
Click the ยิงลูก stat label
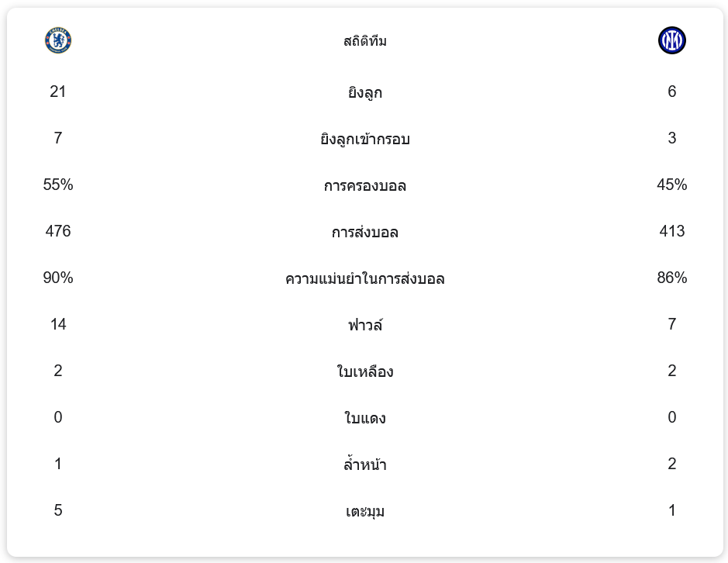coord(365,92)
